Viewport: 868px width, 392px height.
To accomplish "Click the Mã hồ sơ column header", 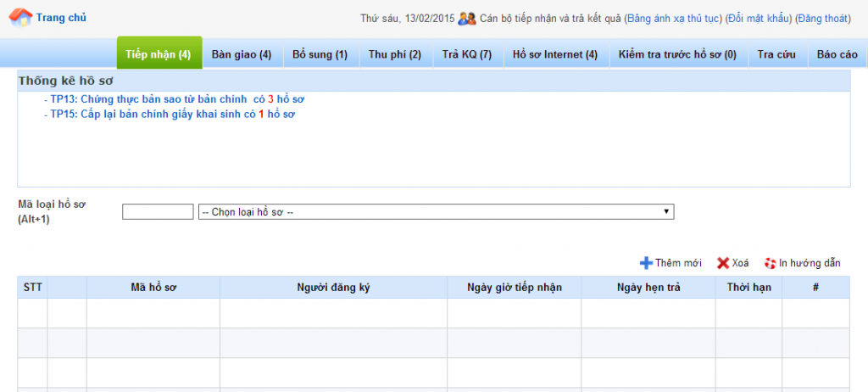I will point(153,287).
